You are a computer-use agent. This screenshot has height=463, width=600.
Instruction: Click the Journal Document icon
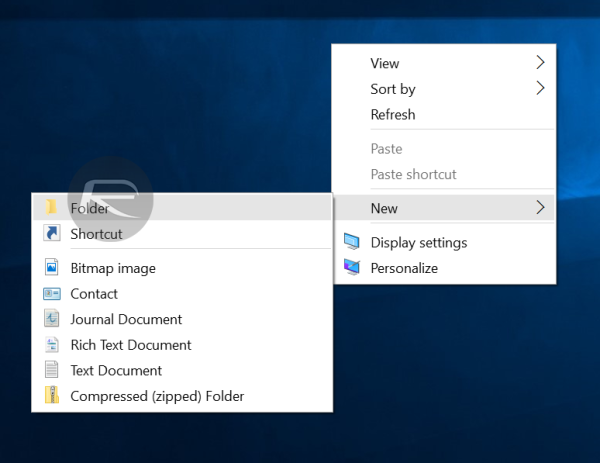(52, 319)
